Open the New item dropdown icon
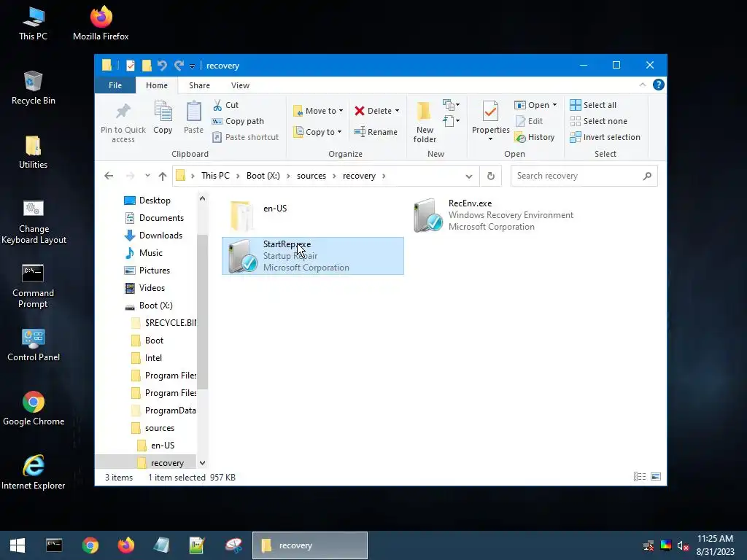This screenshot has width=747, height=560. [x=451, y=104]
